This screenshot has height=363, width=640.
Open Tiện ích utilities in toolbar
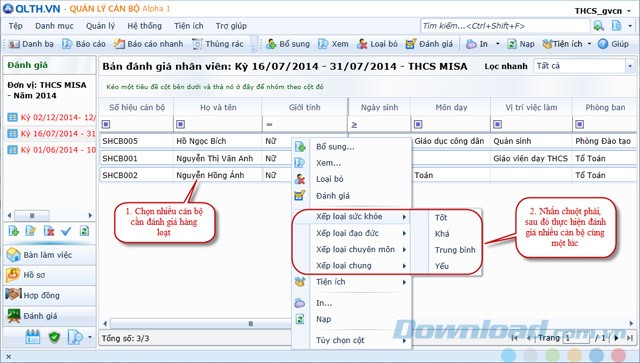(x=562, y=44)
